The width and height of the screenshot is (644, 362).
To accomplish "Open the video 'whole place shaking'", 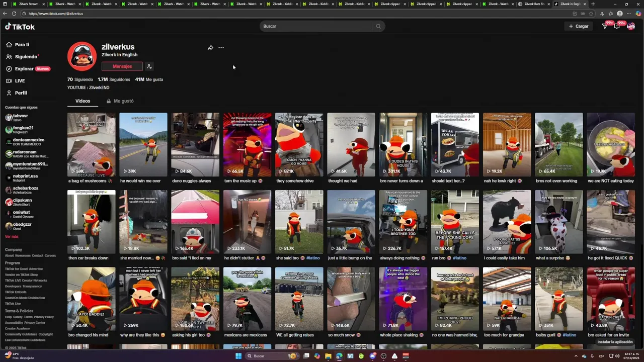I will (x=403, y=299).
